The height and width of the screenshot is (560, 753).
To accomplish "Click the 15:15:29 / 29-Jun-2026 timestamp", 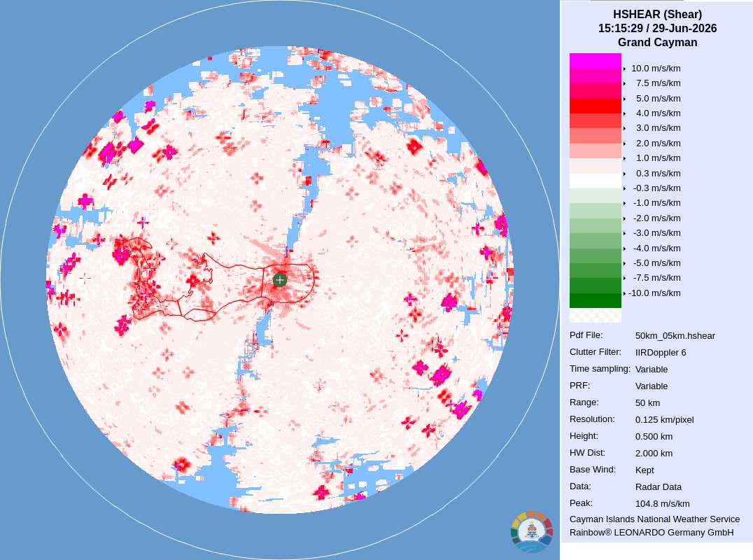I will (657, 28).
